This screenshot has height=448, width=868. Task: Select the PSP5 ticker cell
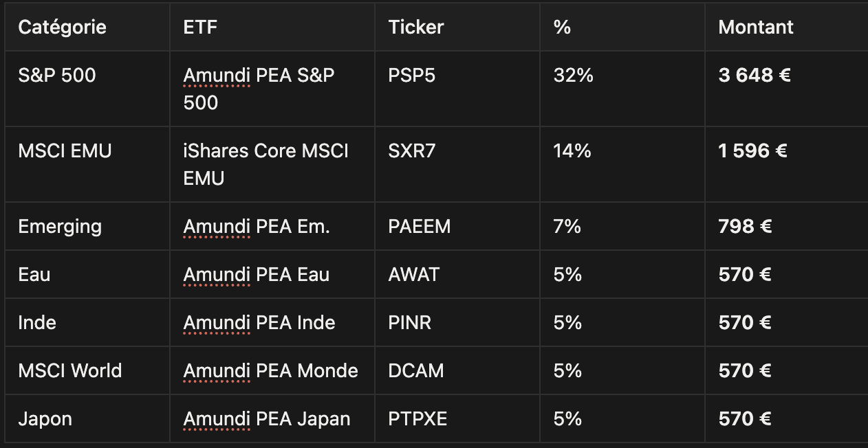(411, 76)
